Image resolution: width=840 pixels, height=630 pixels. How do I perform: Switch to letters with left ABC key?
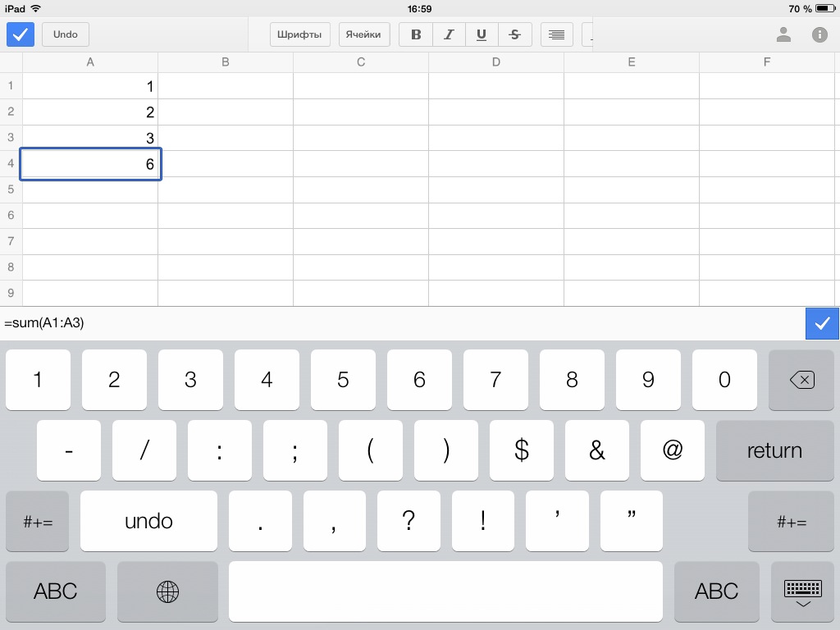(56, 591)
